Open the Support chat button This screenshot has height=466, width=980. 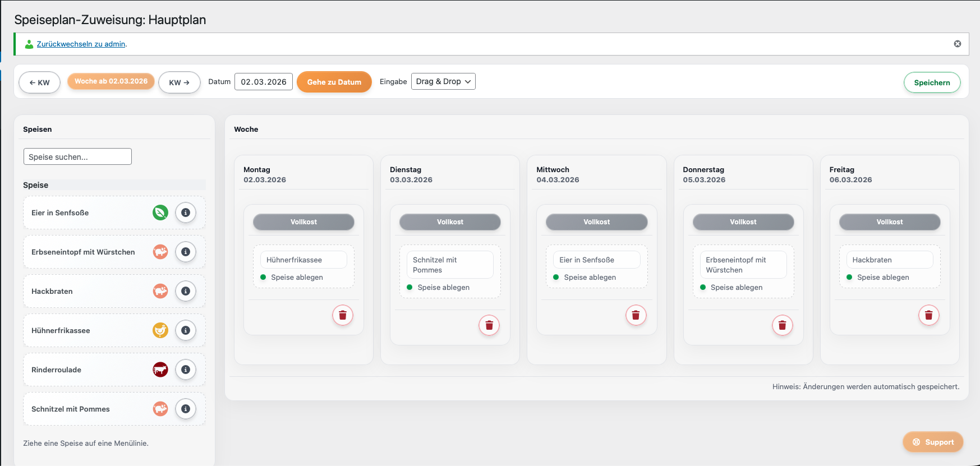click(933, 442)
